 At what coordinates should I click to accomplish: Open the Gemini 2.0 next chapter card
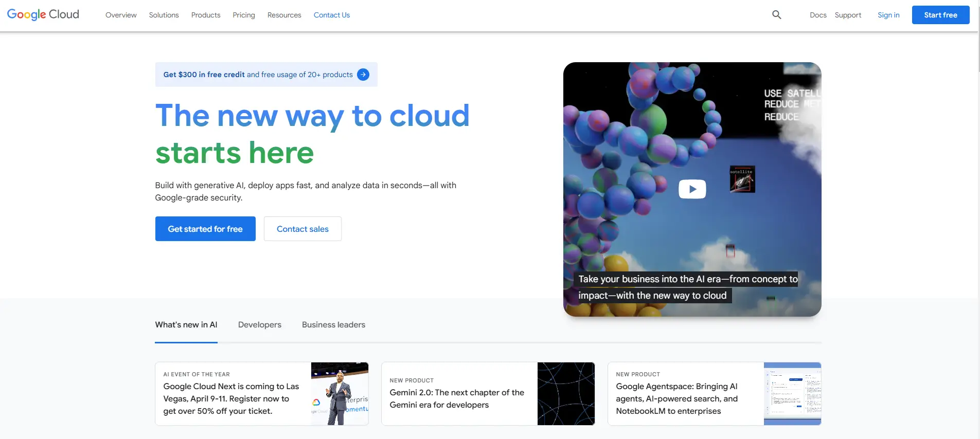488,394
